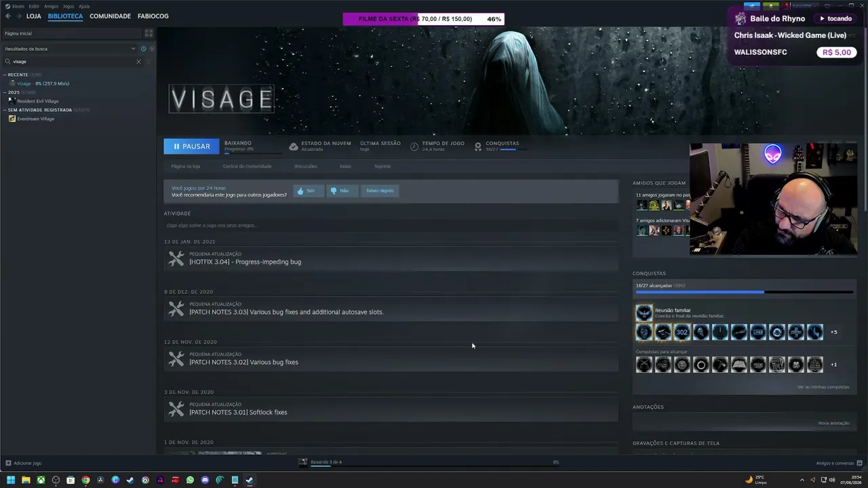Open 'Ver as minhas conquistas' link
The width and height of the screenshot is (868, 488).
coord(823,387)
